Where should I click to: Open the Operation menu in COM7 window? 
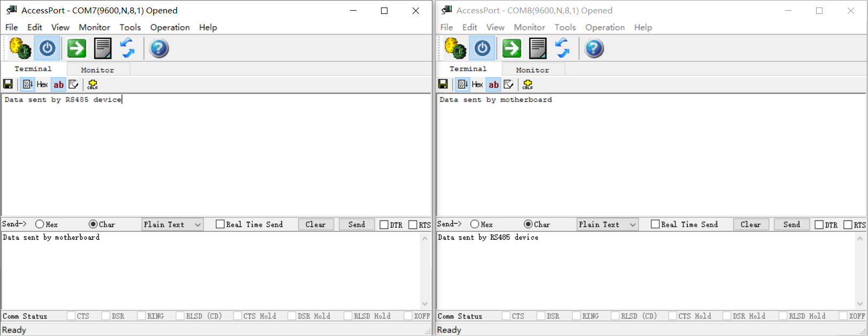[x=170, y=27]
